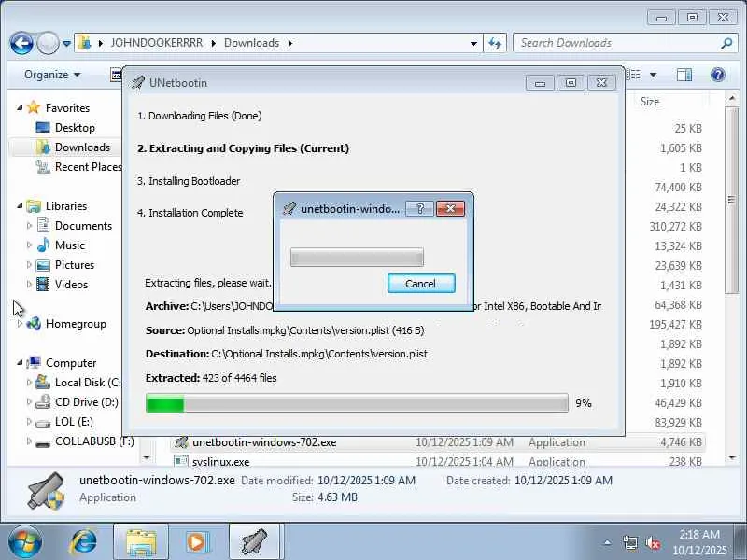
Task: Click the help question mark button in dialog
Action: coord(419,208)
